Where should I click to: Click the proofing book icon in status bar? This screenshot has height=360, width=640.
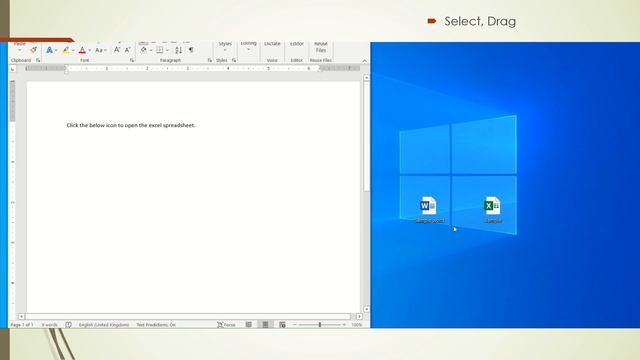coord(69,325)
